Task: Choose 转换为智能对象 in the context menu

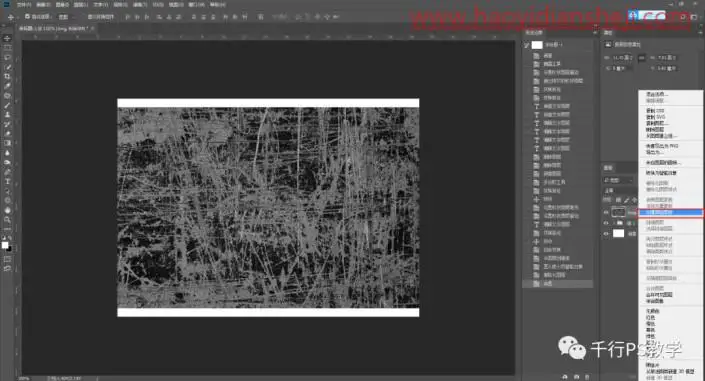Action: (661, 173)
